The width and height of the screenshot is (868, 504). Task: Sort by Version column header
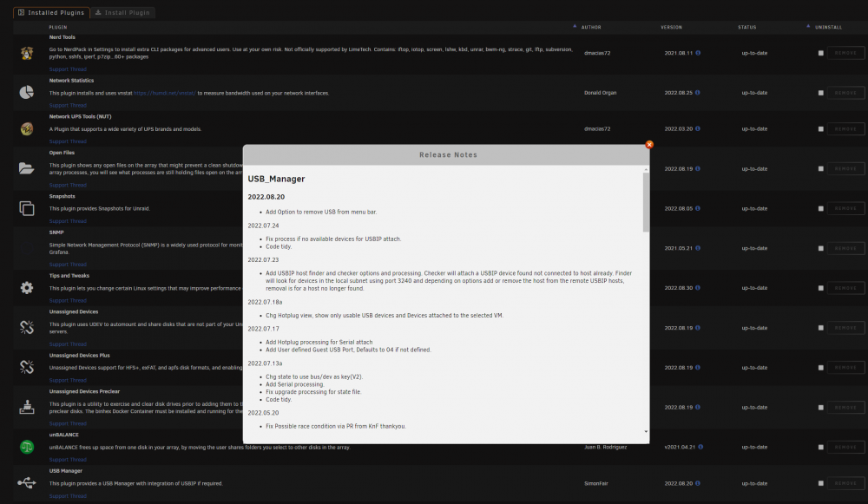click(x=671, y=27)
